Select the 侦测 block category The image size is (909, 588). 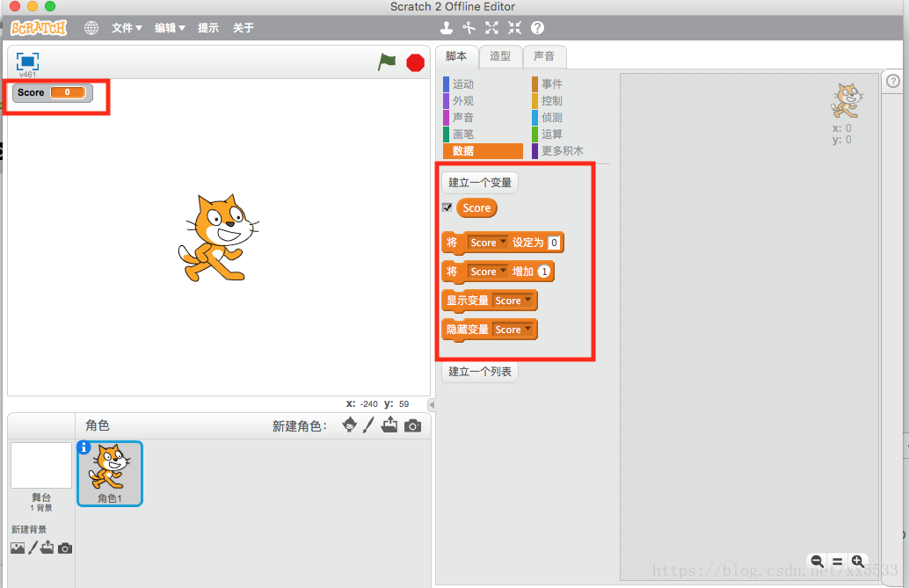pos(571,118)
